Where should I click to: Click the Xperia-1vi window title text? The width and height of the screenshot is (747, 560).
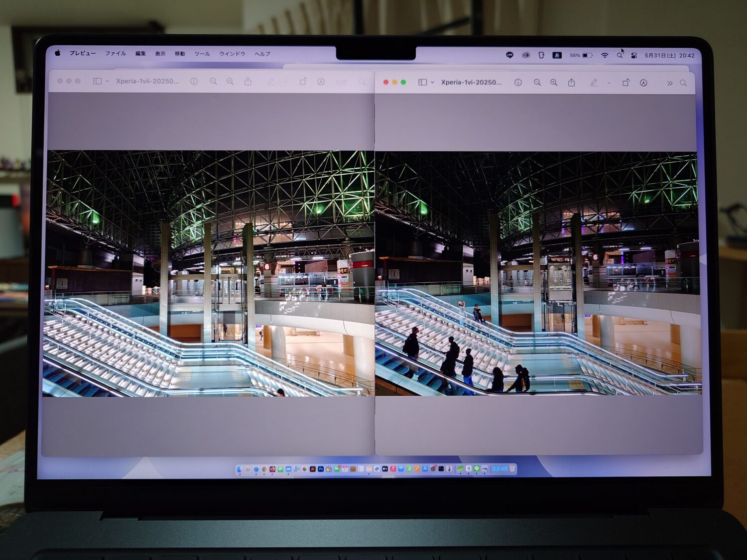(x=472, y=83)
